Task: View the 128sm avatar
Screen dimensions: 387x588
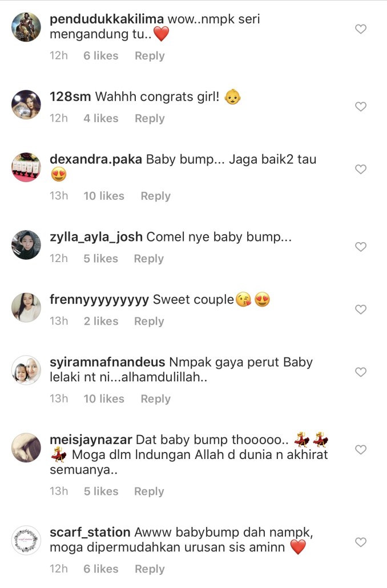Action: click(26, 104)
